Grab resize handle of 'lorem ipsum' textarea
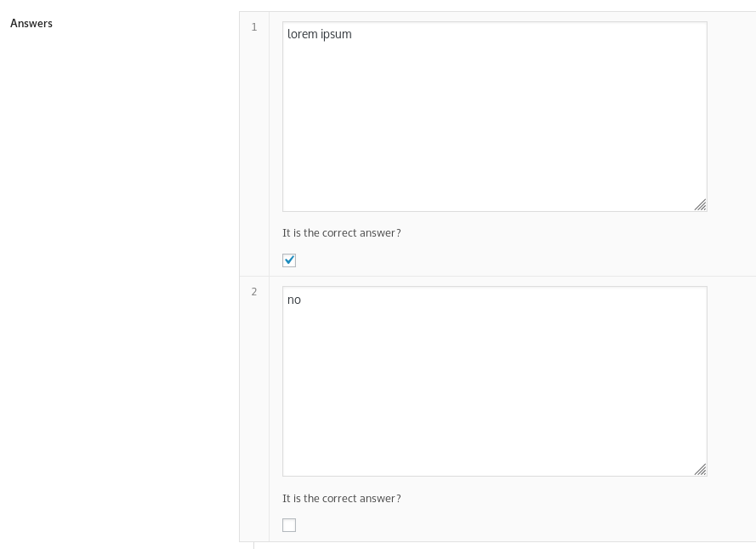Screen dimensions: 756x549 [x=701, y=205]
